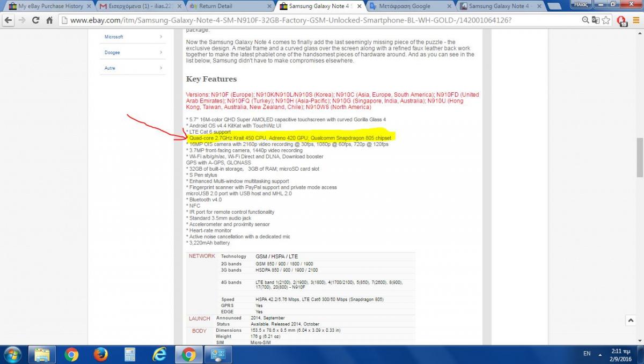Screen dimensions: 644x364
Task: Click the Key Features heading
Action: click(211, 79)
